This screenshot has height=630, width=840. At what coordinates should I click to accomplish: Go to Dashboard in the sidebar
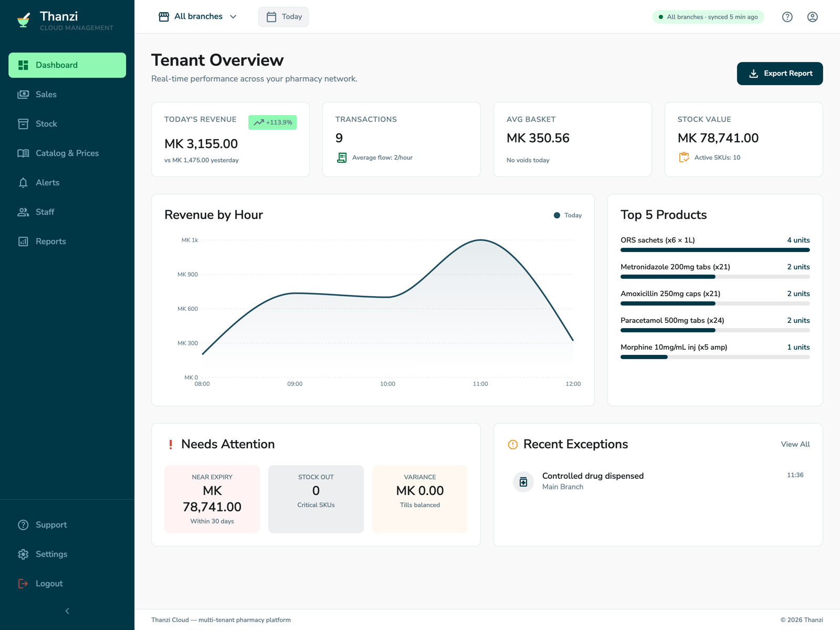click(x=67, y=65)
